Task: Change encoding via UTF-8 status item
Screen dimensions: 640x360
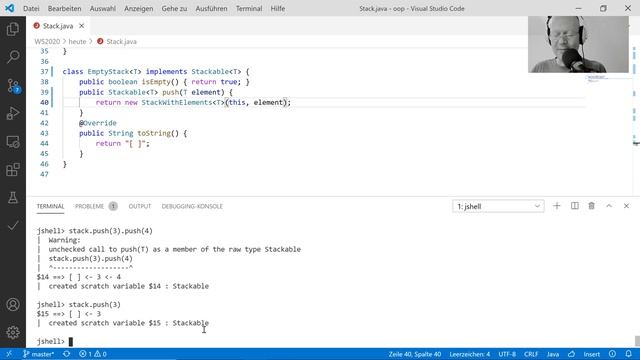Action: (507, 354)
